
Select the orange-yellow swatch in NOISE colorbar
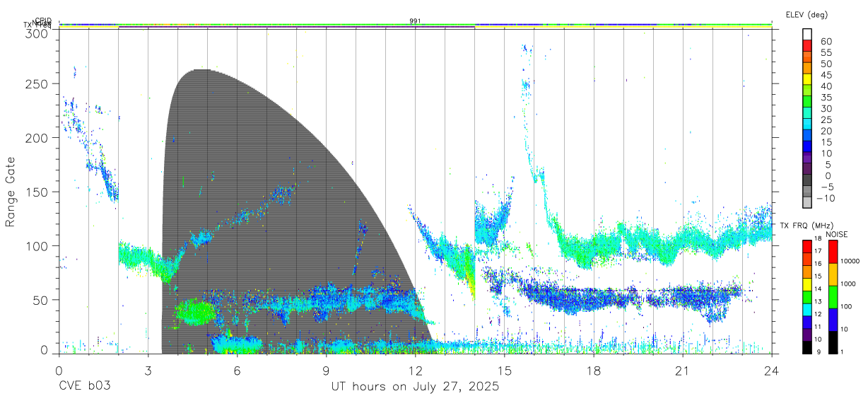click(x=833, y=274)
